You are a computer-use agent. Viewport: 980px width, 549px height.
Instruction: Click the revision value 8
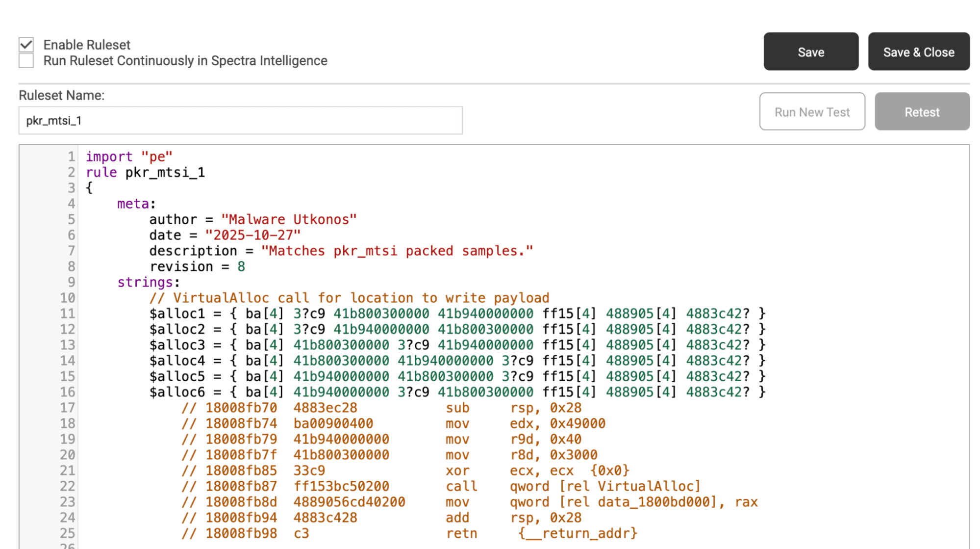pyautogui.click(x=242, y=266)
